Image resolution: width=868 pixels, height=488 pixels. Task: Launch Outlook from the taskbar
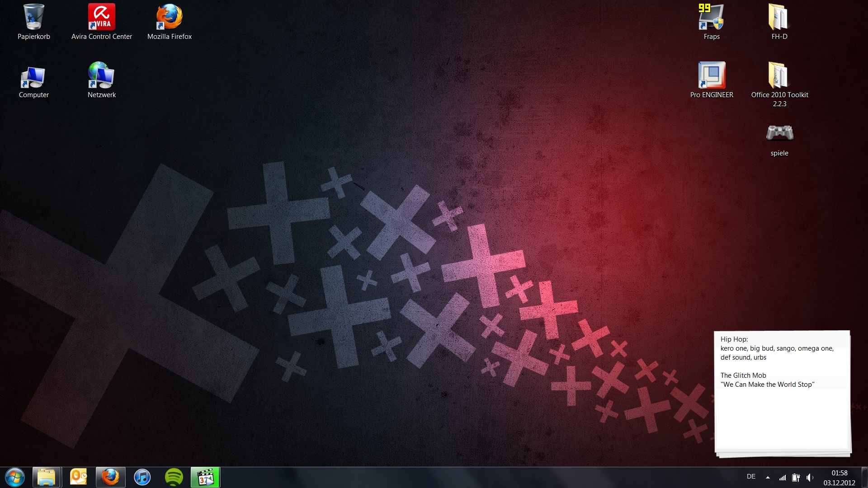[78, 477]
